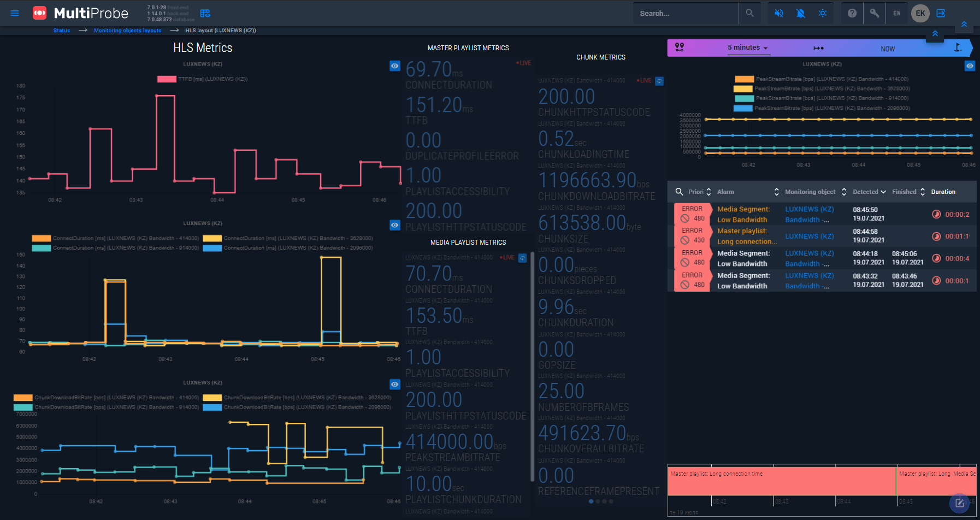Click HLS layout (LUXNEWS (KZ)) breadcrumb
This screenshot has width=980, height=520.
coord(221,31)
